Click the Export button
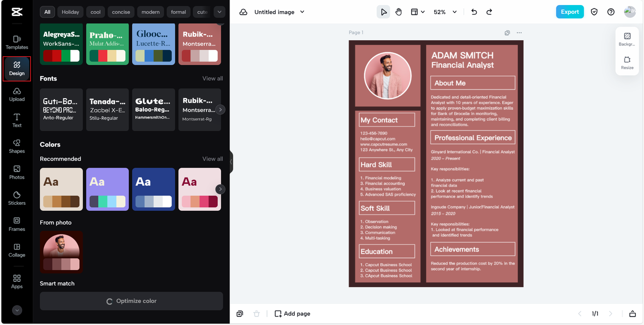The width and height of the screenshot is (644, 325). pos(570,12)
